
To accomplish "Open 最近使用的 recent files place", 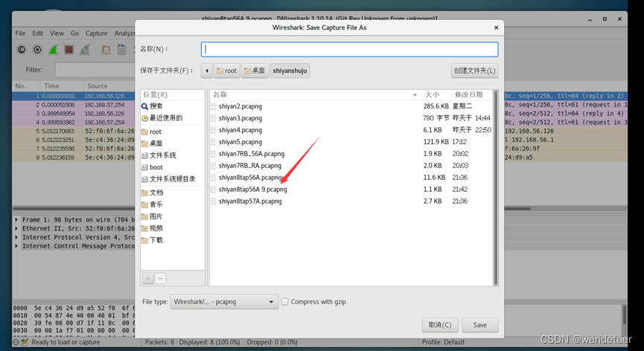I will (162, 118).
